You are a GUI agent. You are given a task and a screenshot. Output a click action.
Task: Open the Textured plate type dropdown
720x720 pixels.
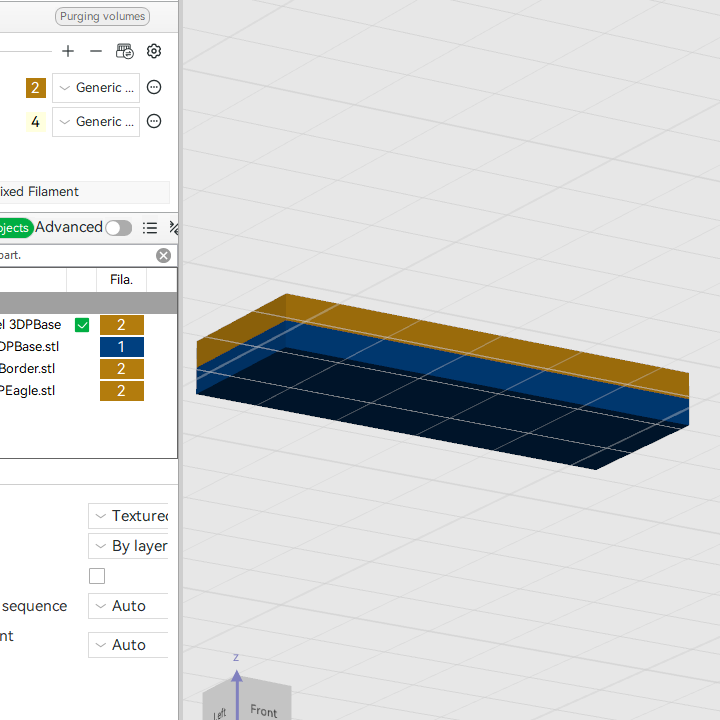coord(128,516)
